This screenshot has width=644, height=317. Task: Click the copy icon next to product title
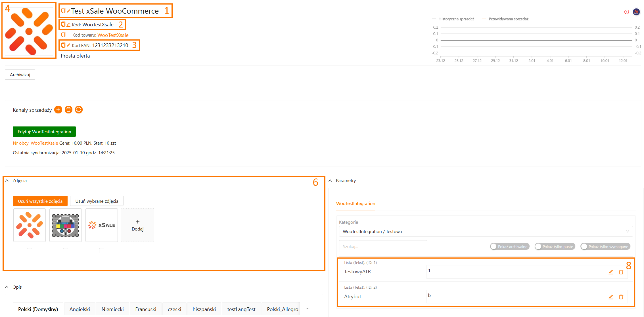point(63,11)
